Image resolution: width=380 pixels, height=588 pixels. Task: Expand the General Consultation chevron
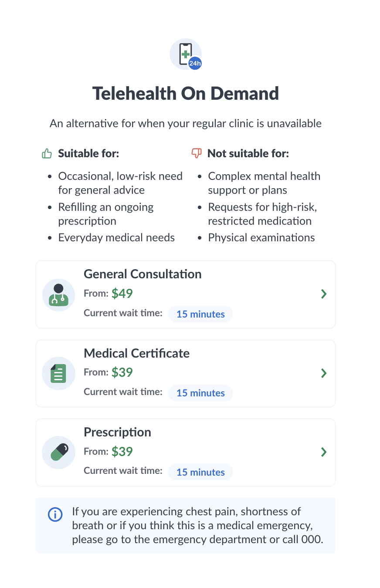(x=324, y=294)
